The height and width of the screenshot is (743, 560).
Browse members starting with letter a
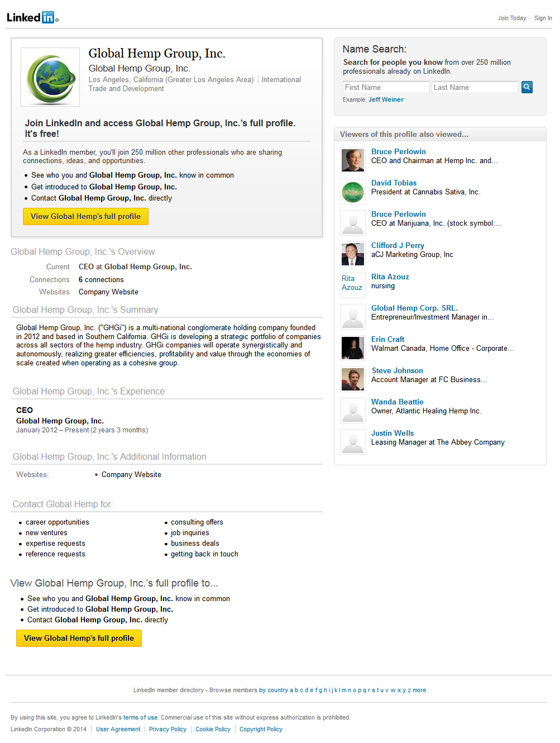[x=291, y=690]
